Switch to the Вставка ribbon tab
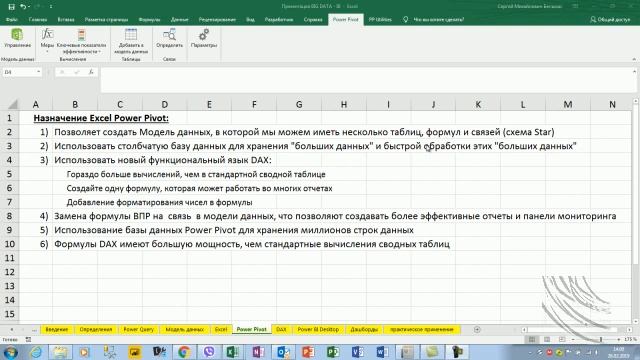This screenshot has width=640, height=360. (66, 19)
